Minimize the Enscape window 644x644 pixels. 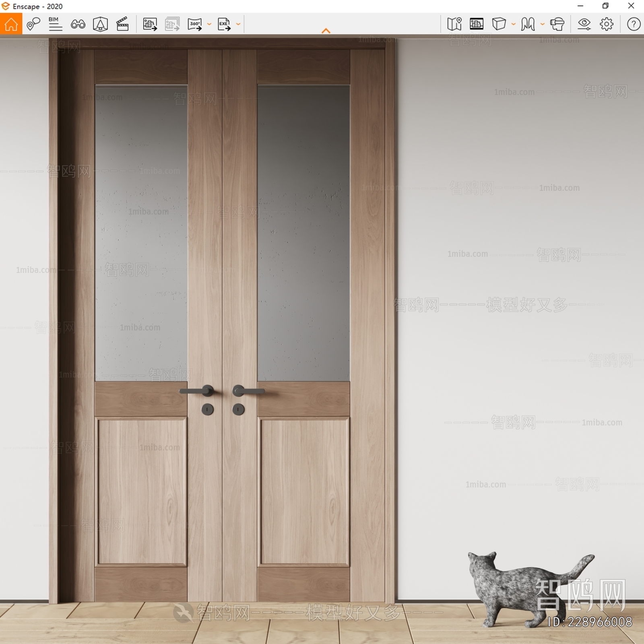point(580,6)
